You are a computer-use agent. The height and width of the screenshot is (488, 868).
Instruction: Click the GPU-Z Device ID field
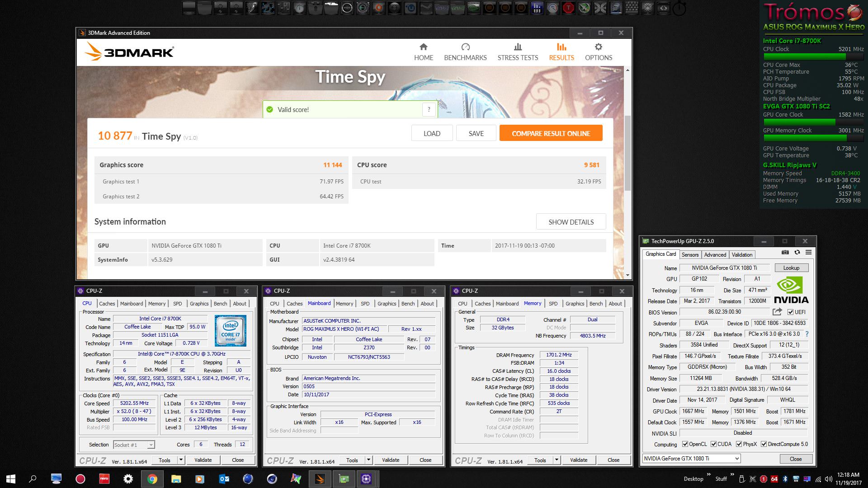tap(779, 323)
